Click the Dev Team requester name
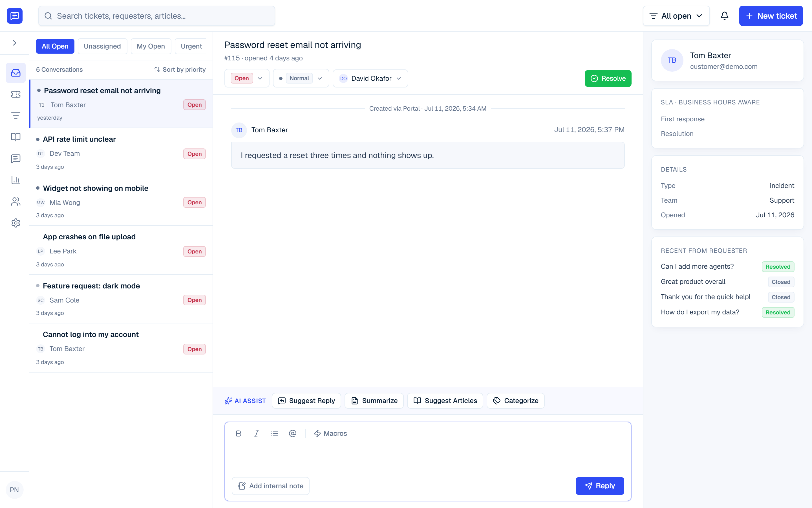812x508 pixels. 65,154
